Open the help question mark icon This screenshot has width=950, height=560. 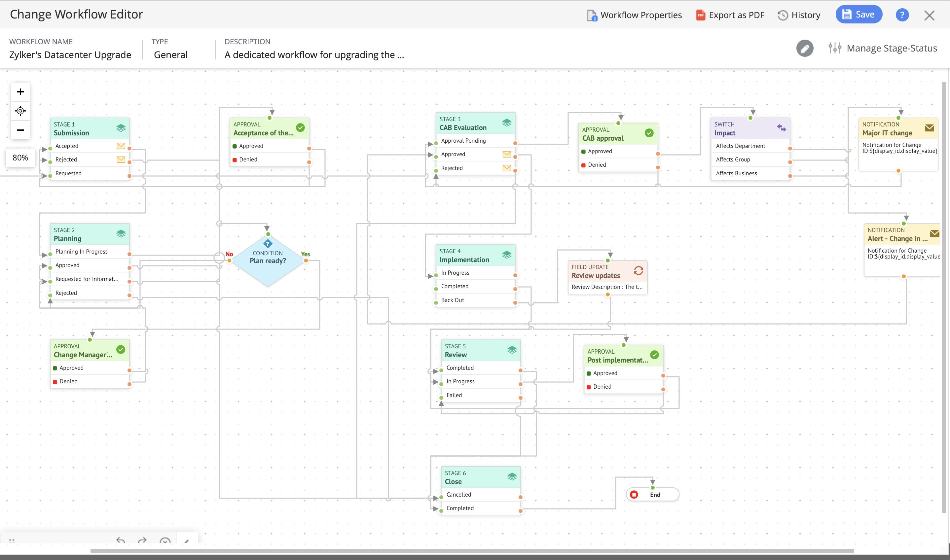click(x=902, y=15)
